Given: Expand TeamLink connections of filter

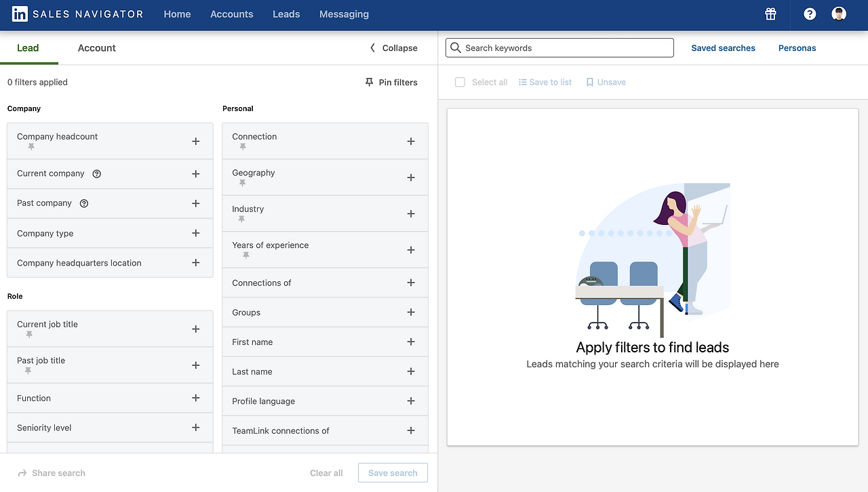Looking at the screenshot, I should [x=411, y=430].
